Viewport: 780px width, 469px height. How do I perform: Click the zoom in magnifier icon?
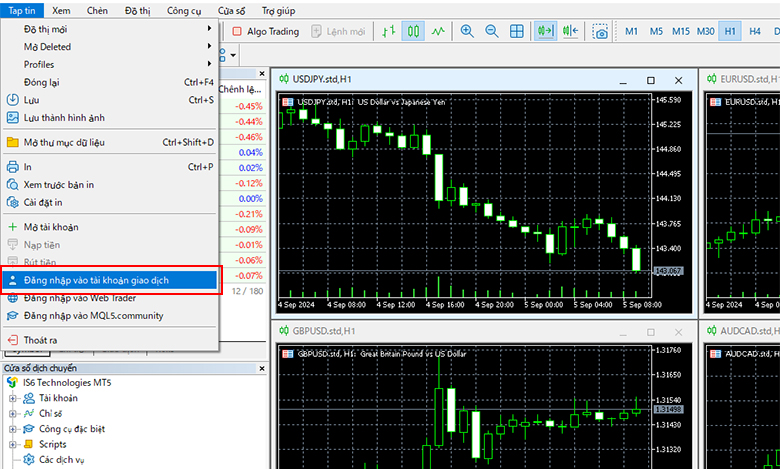(x=467, y=31)
